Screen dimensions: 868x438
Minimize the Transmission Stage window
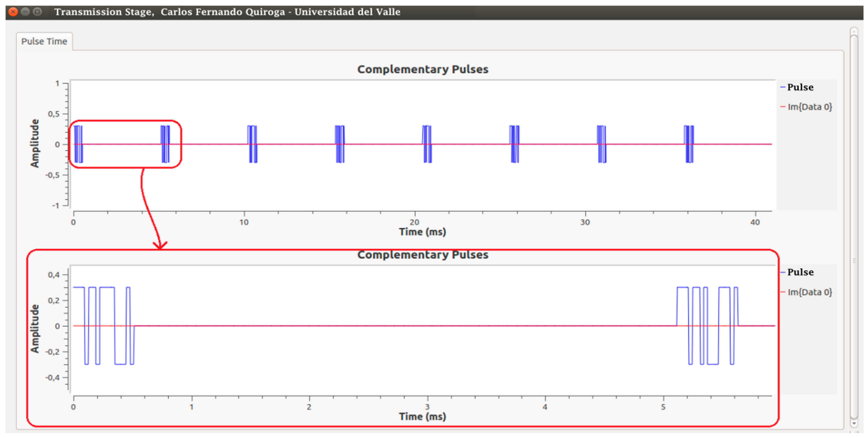25,12
